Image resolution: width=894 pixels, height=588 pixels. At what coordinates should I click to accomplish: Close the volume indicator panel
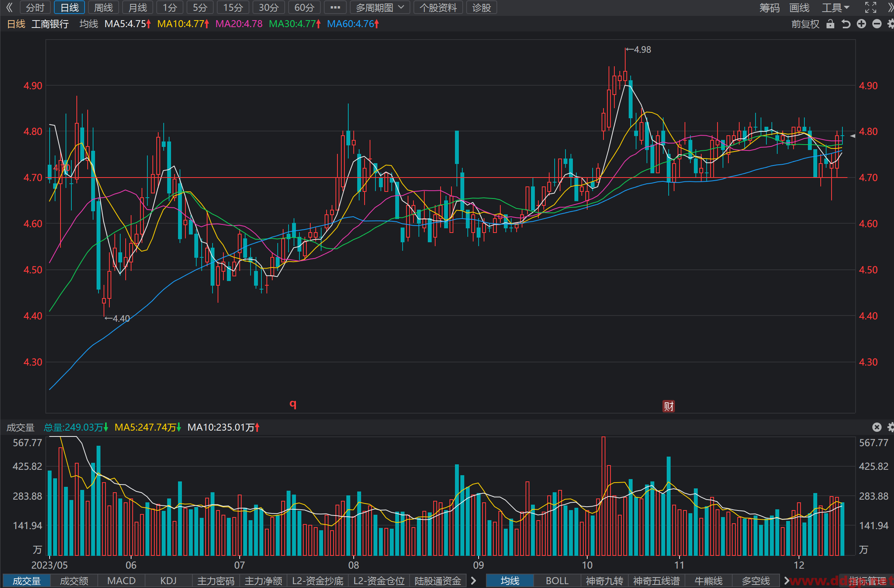click(877, 427)
